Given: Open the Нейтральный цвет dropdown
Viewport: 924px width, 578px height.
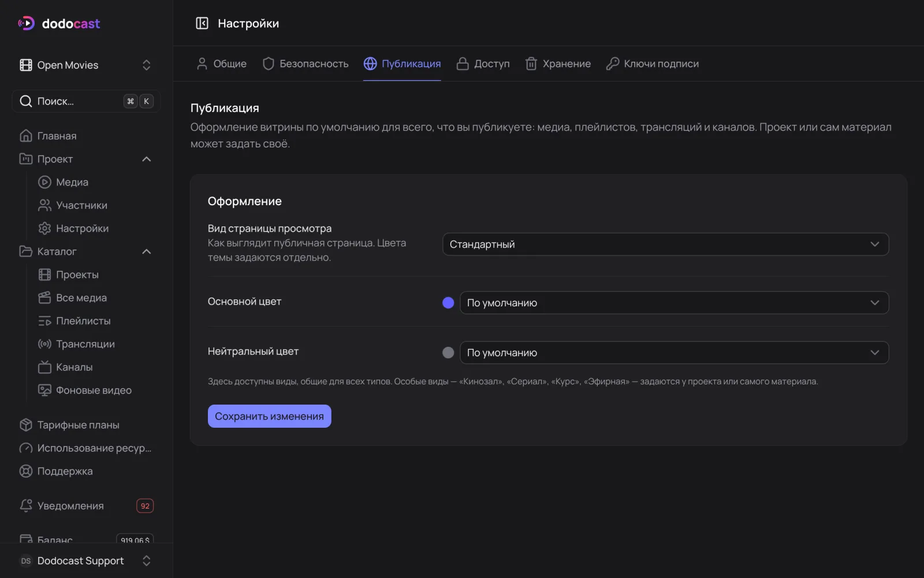Looking at the screenshot, I should (674, 353).
